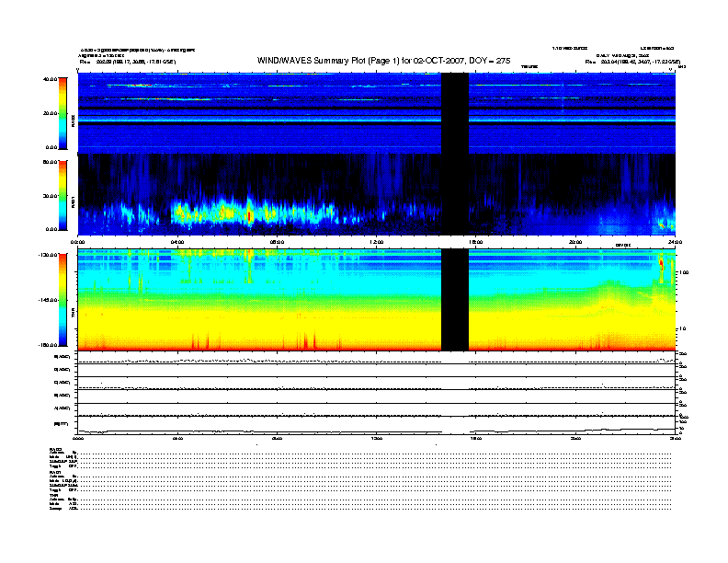728x563 pixels.
Task: Click the red intense burst in RAD1 spectrogram
Action: (x=249, y=215)
